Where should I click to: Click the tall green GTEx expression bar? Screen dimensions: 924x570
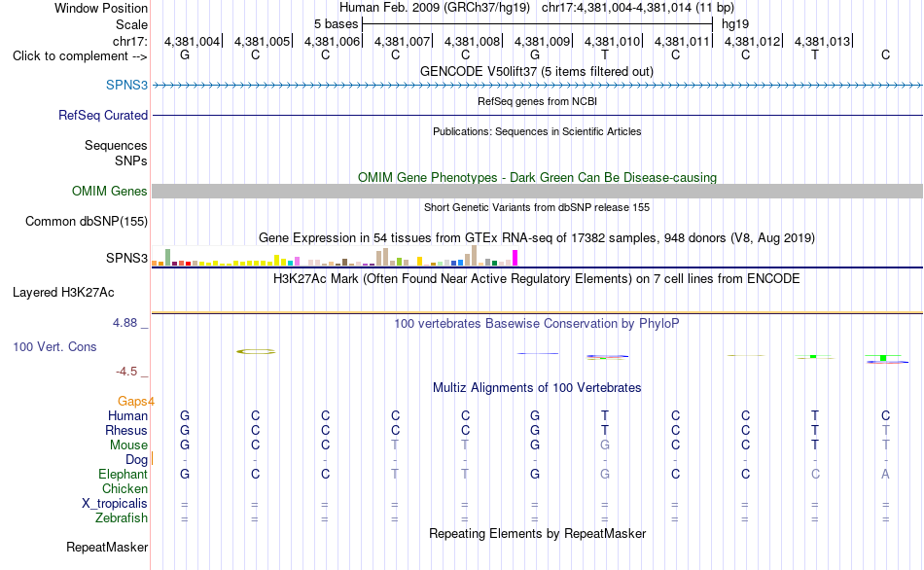[168, 258]
